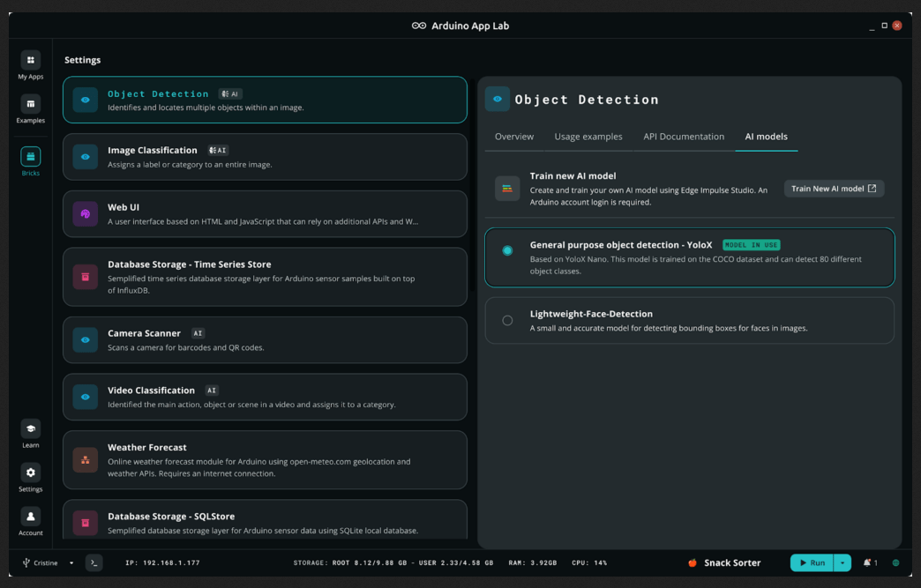Open the Account profile icon

coord(30,517)
